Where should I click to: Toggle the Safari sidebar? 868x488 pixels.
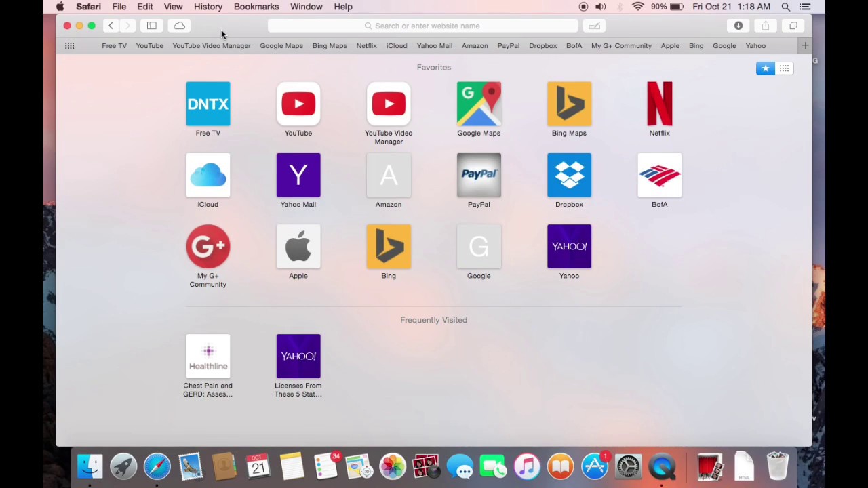click(151, 25)
